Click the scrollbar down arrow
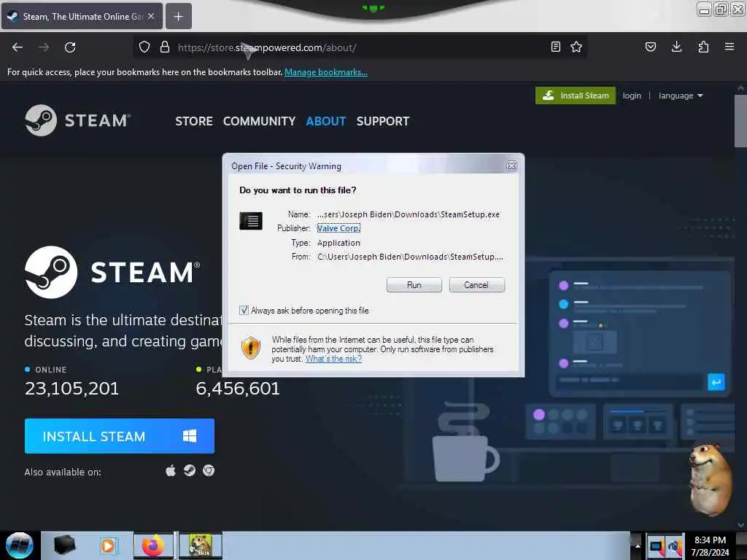 [740, 525]
